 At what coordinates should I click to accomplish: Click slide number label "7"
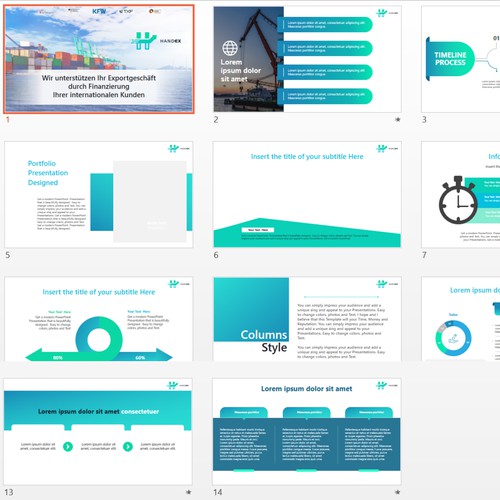424,255
